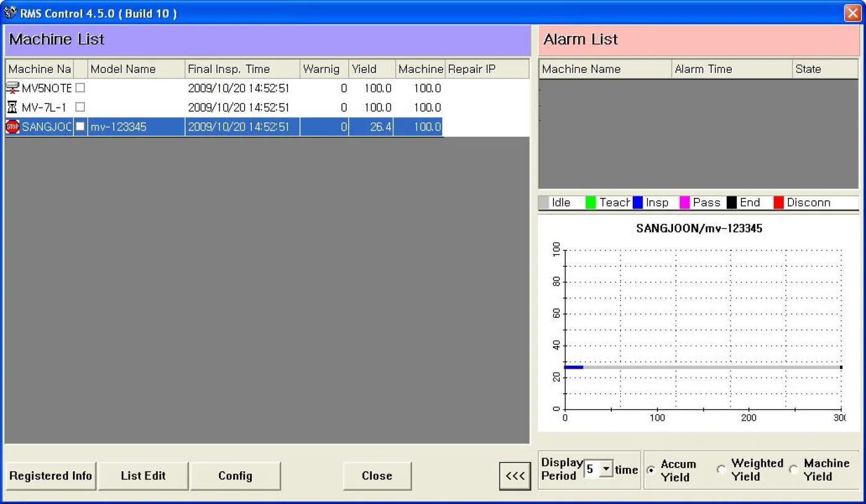866x504 pixels.
Task: Select the MV5NOTE machine row name
Action: click(46, 88)
